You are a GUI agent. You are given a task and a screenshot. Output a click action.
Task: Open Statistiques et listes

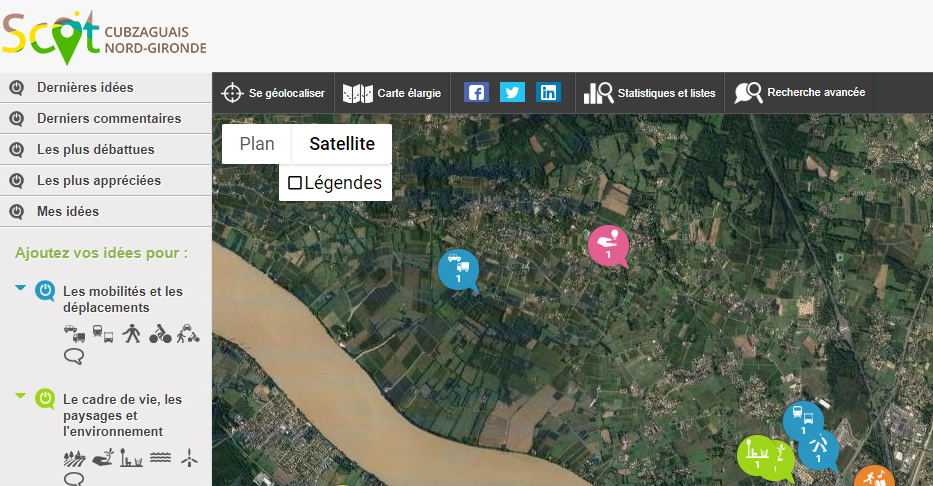click(x=649, y=93)
